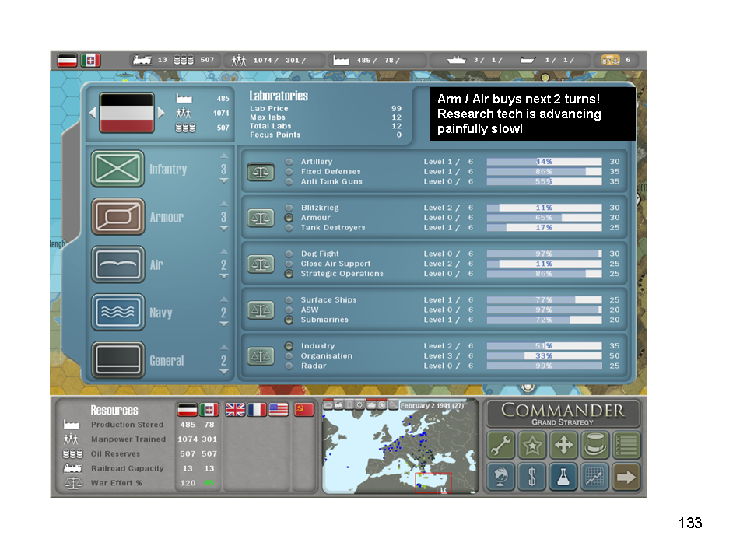Screen dimensions: 747x560
Task: Select the Blitzkrieg focus radio button
Action: click(x=289, y=208)
